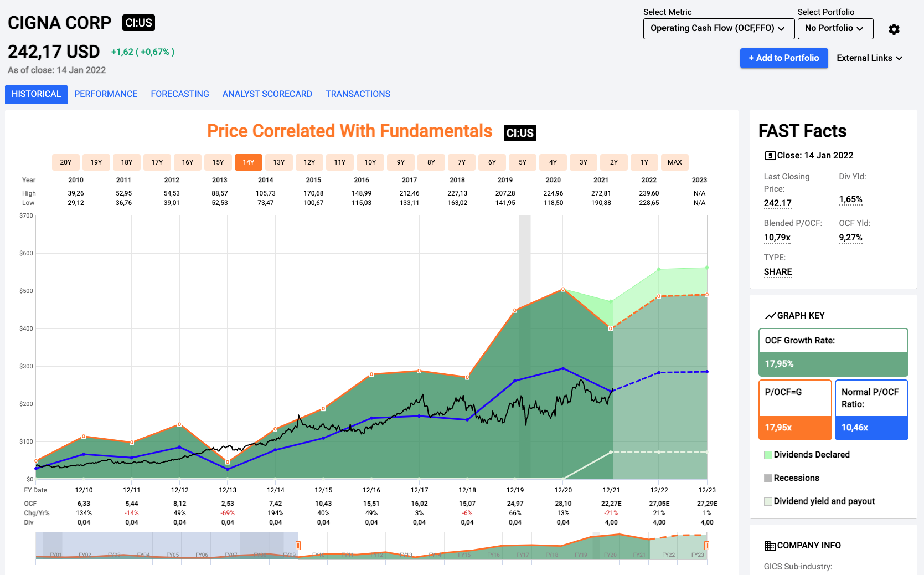Expand the External Links menu
The height and width of the screenshot is (575, 924).
coord(869,58)
